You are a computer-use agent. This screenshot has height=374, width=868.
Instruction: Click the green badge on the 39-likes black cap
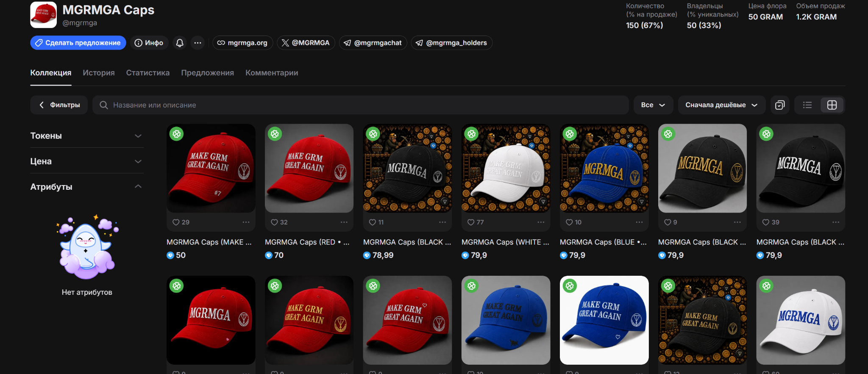pos(767,134)
